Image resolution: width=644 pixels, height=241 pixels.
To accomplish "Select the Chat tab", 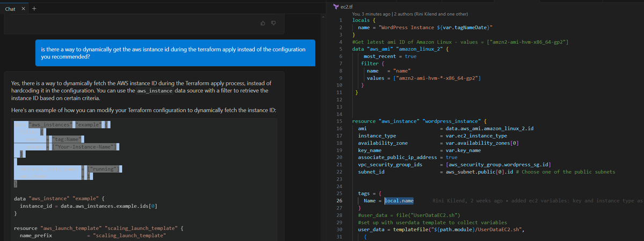I will pyautogui.click(x=10, y=9).
